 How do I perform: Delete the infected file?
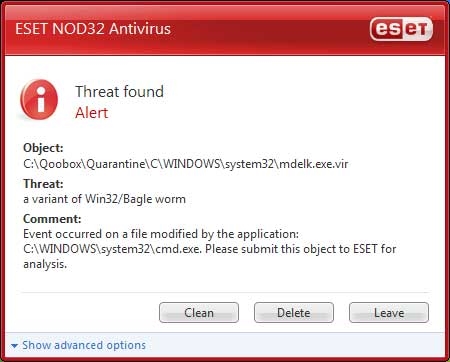pos(294,313)
